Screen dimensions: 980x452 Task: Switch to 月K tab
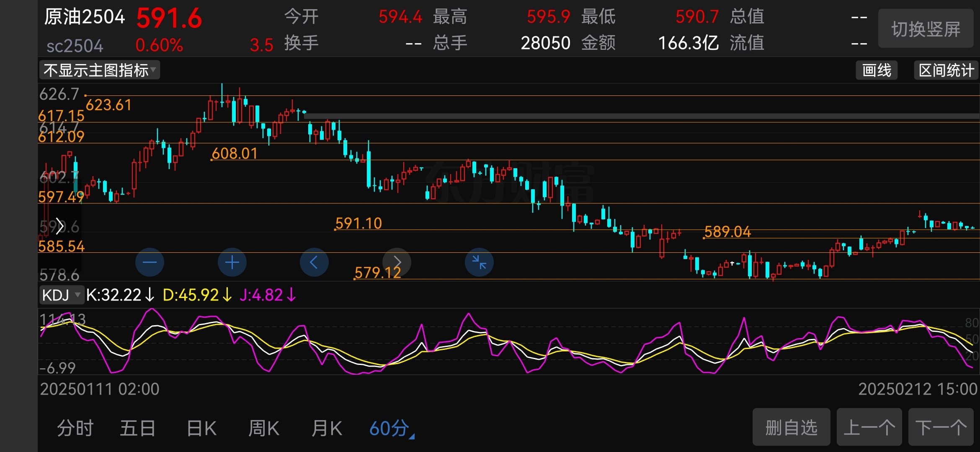(x=327, y=429)
